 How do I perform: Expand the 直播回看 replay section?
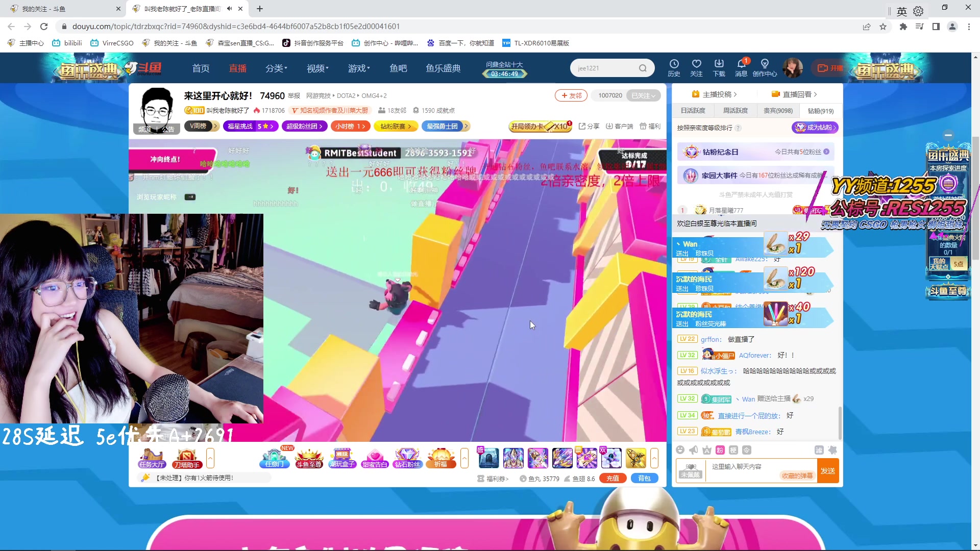(x=794, y=94)
